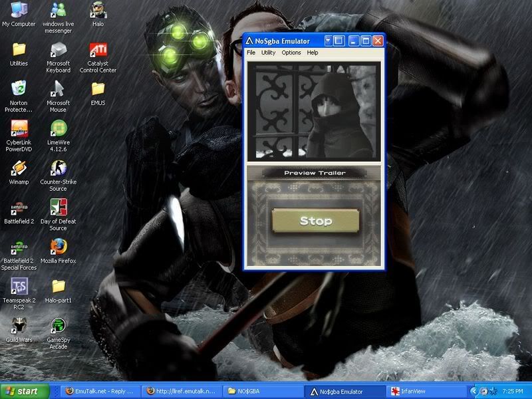Image resolution: width=532 pixels, height=399 pixels.
Task: Select the Guild Wars shortcut
Action: click(19, 331)
